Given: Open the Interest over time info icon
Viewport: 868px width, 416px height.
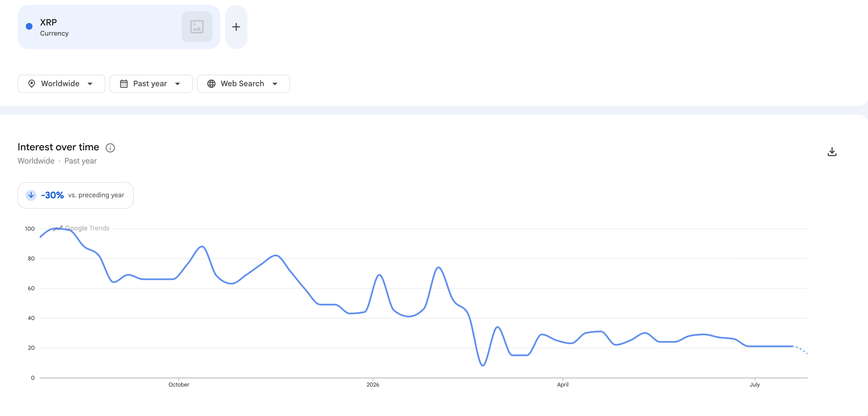Looking at the screenshot, I should tap(110, 148).
